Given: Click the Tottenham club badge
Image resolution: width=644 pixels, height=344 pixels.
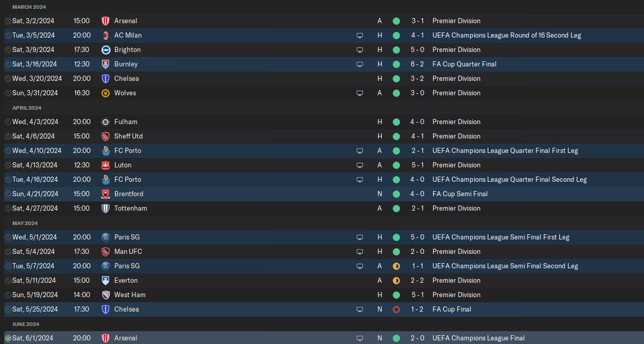Looking at the screenshot, I should pyautogui.click(x=106, y=209).
